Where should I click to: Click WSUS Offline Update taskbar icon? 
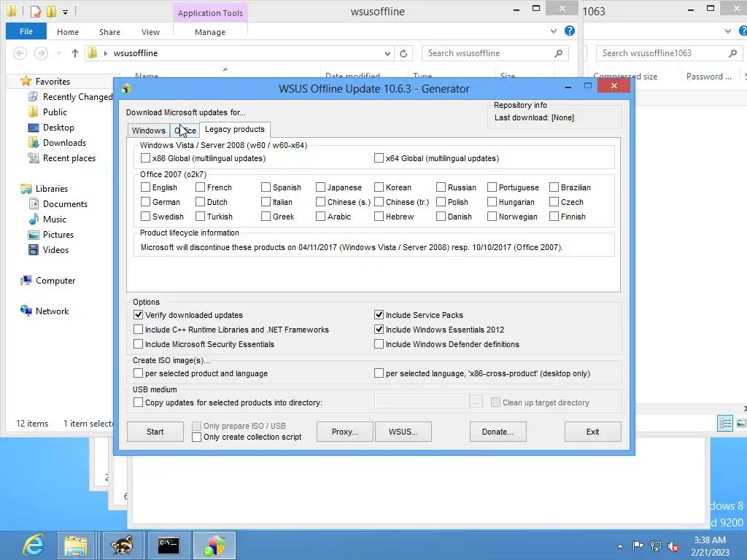click(x=214, y=545)
